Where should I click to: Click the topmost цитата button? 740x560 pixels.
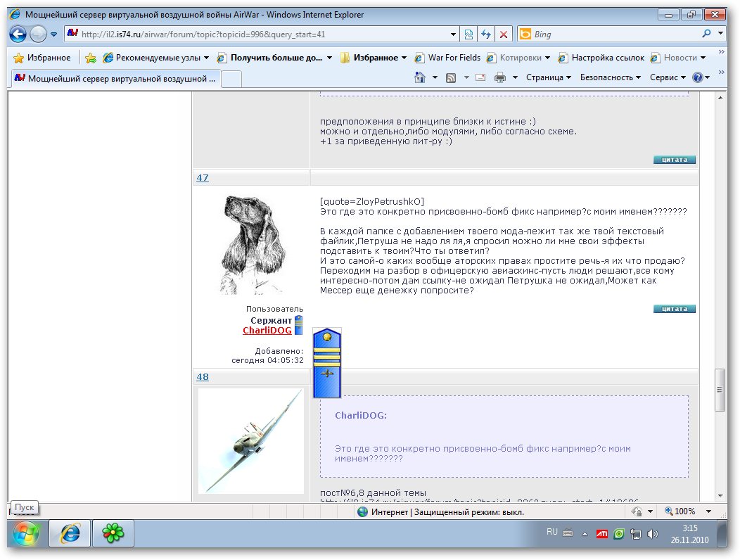[675, 160]
